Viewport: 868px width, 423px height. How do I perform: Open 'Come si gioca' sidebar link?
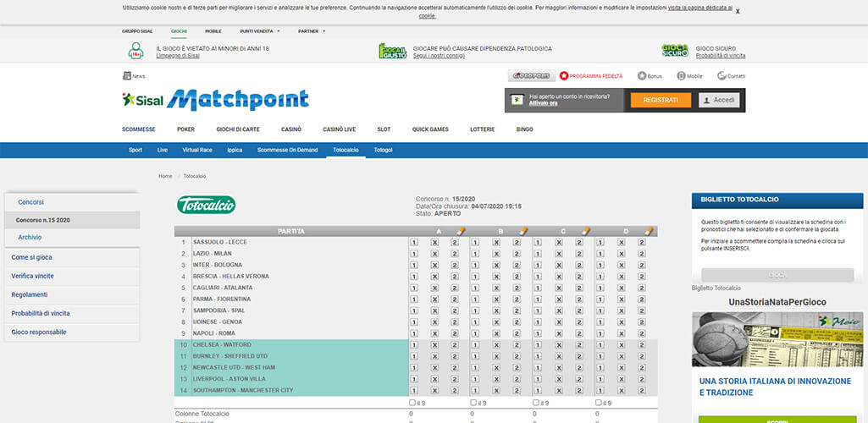[x=31, y=257]
